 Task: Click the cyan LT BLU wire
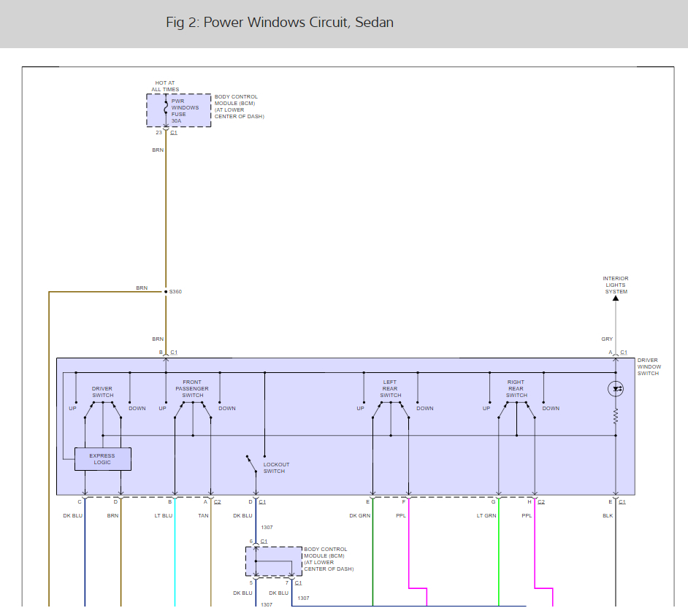coord(175,553)
